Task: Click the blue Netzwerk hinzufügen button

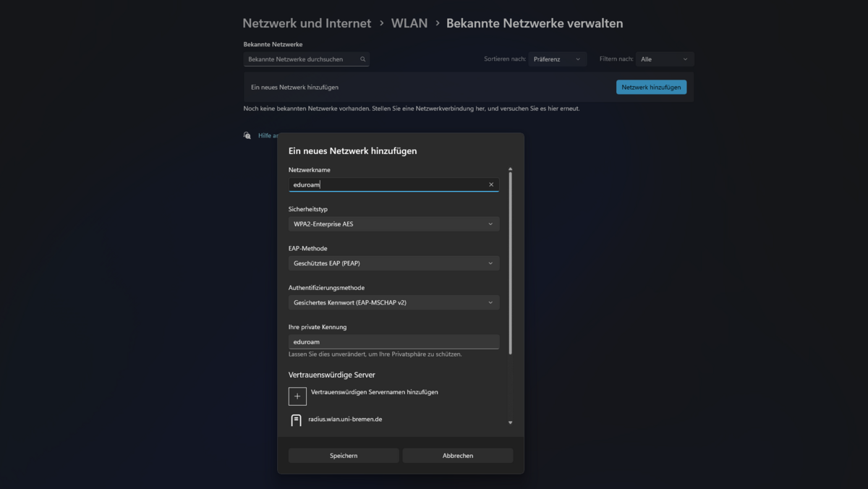Action: tap(651, 87)
